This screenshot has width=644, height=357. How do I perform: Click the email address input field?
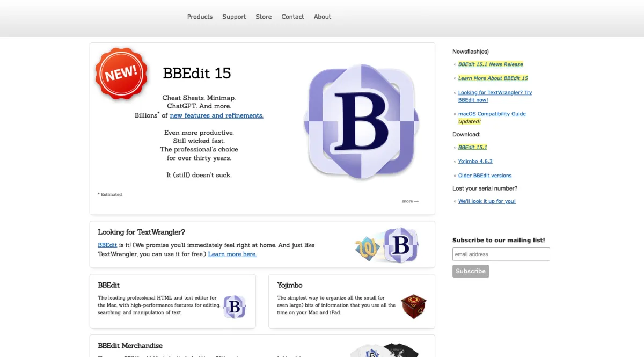click(x=501, y=254)
